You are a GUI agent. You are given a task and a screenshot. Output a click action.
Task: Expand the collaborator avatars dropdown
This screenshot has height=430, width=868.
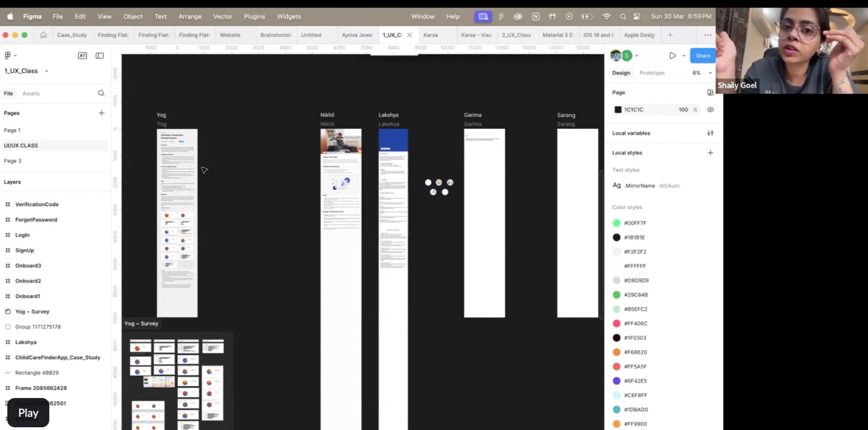(636, 55)
